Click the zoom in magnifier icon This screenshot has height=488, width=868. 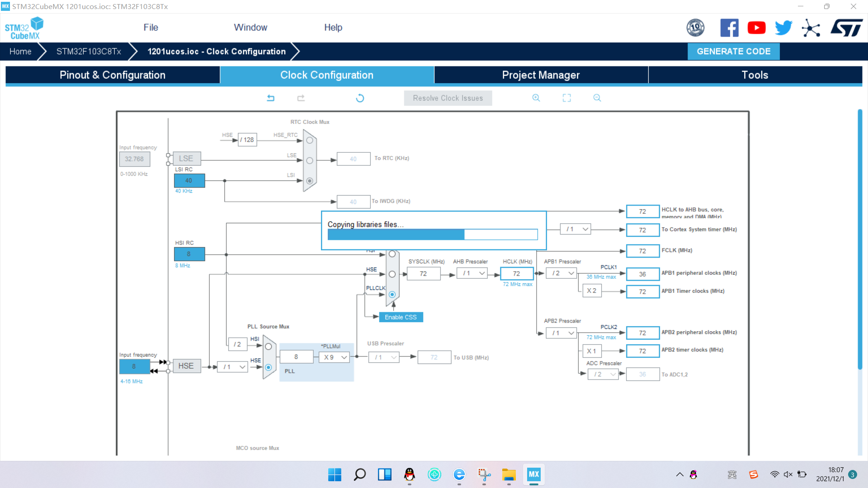click(x=536, y=98)
